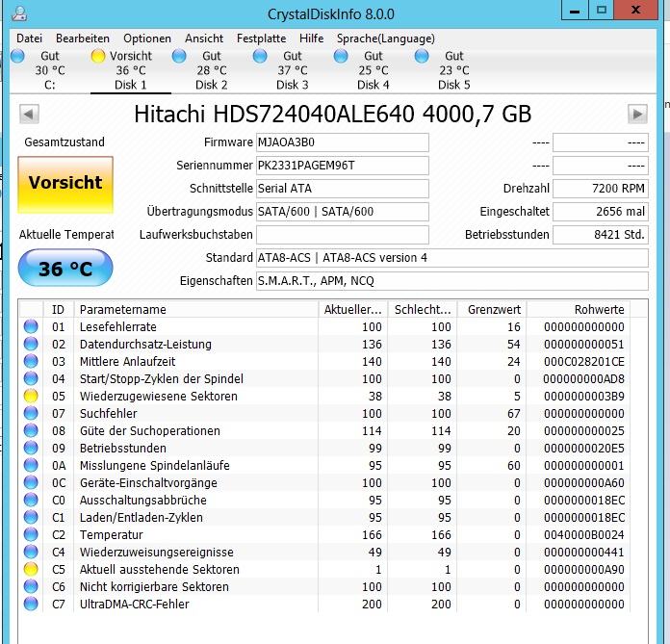The height and width of the screenshot is (644, 670).
Task: Open the Hilfe menu
Action: (x=311, y=39)
